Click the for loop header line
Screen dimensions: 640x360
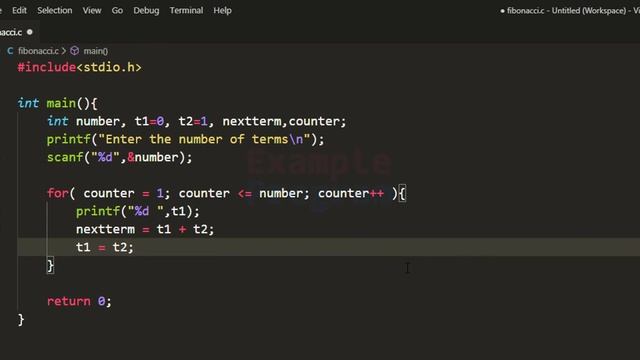click(x=227, y=193)
